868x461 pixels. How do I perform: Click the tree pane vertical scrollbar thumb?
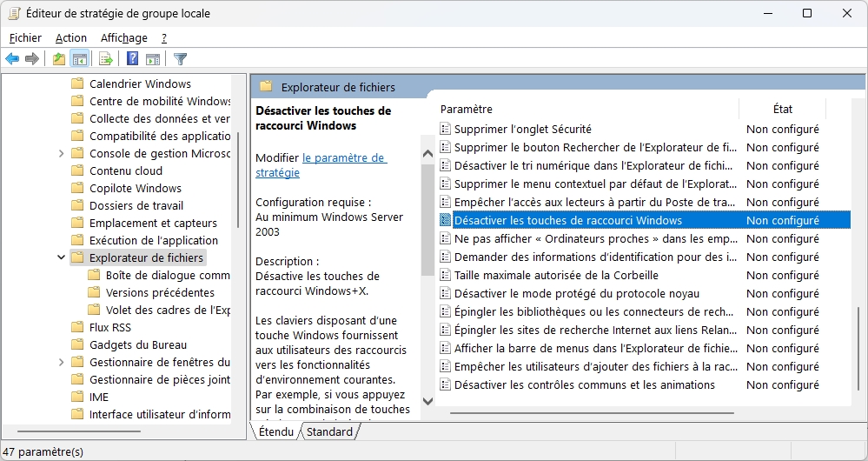[x=239, y=179]
